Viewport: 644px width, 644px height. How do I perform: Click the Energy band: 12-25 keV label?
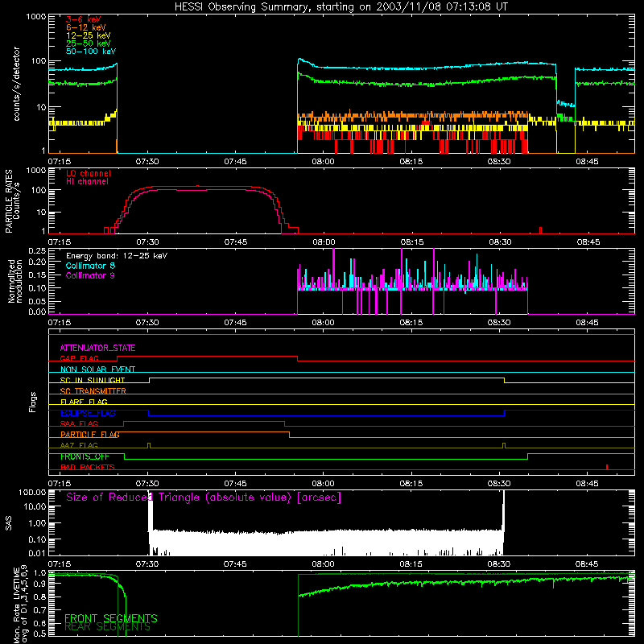click(117, 256)
